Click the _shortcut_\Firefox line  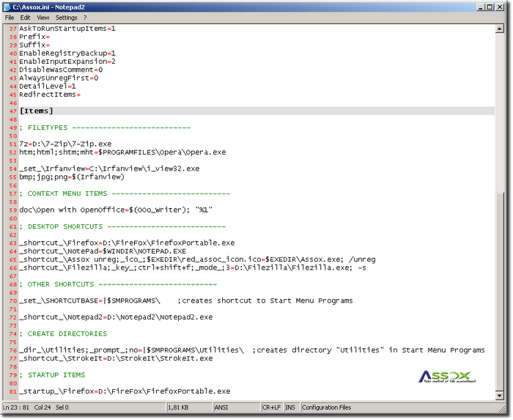click(127, 243)
